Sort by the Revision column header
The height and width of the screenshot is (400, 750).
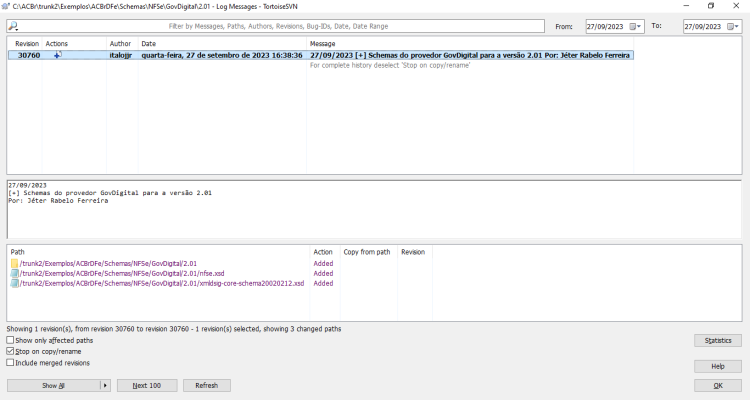[27, 44]
